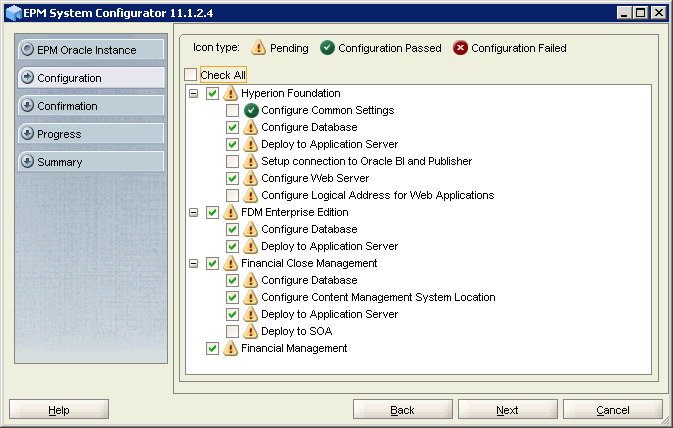Go to the Progress step

pyautogui.click(x=91, y=134)
